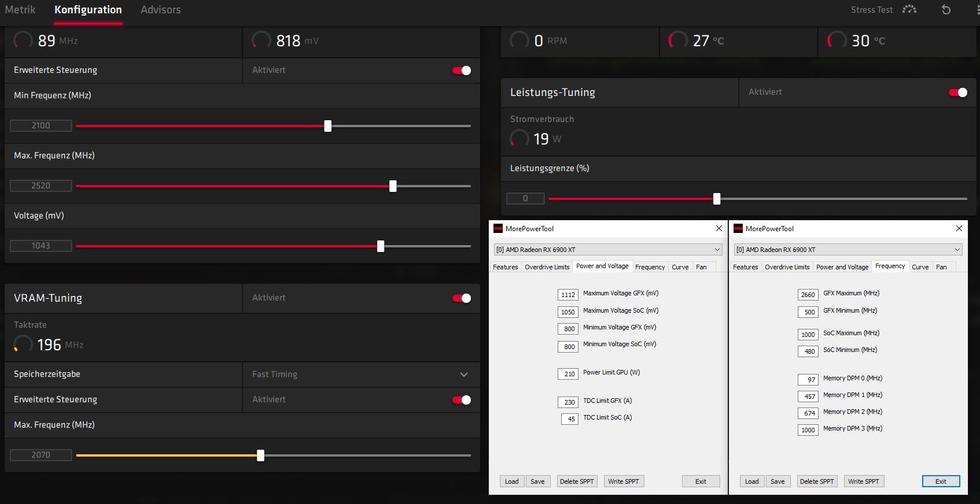The width and height of the screenshot is (980, 504).
Task: Open Overdrive Limits tab in left MorePowerTool
Action: [x=547, y=267]
